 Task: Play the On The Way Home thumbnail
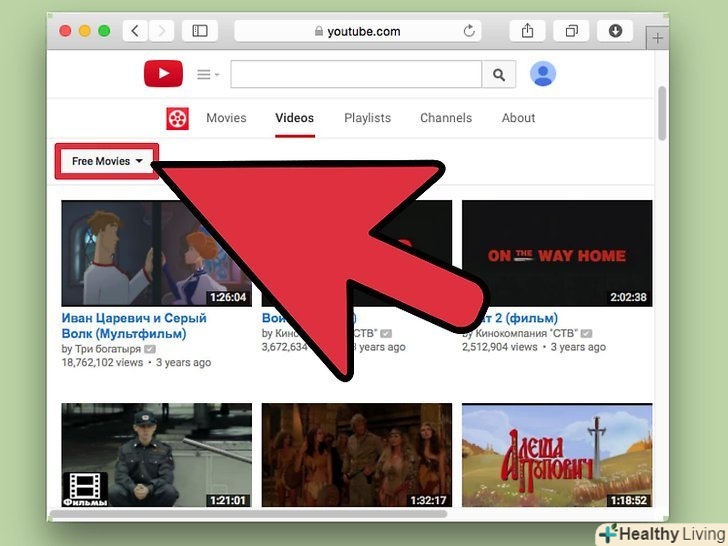coord(557,254)
